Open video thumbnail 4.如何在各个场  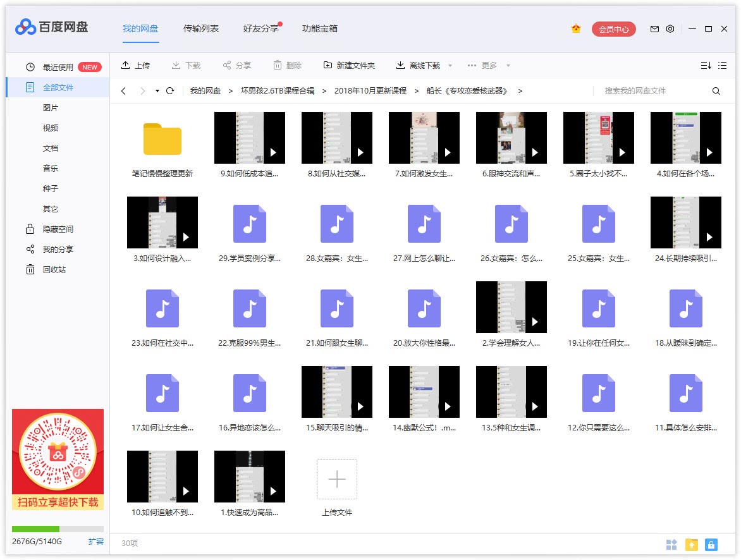tap(686, 138)
